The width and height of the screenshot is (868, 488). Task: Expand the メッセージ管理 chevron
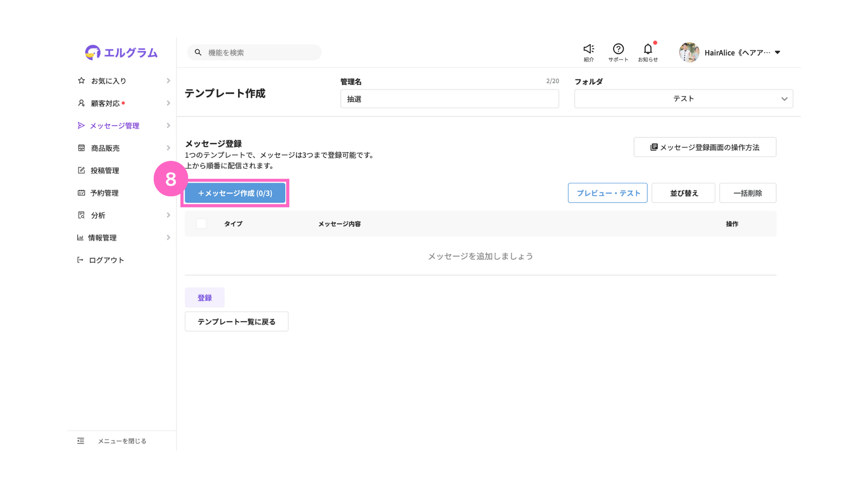168,126
